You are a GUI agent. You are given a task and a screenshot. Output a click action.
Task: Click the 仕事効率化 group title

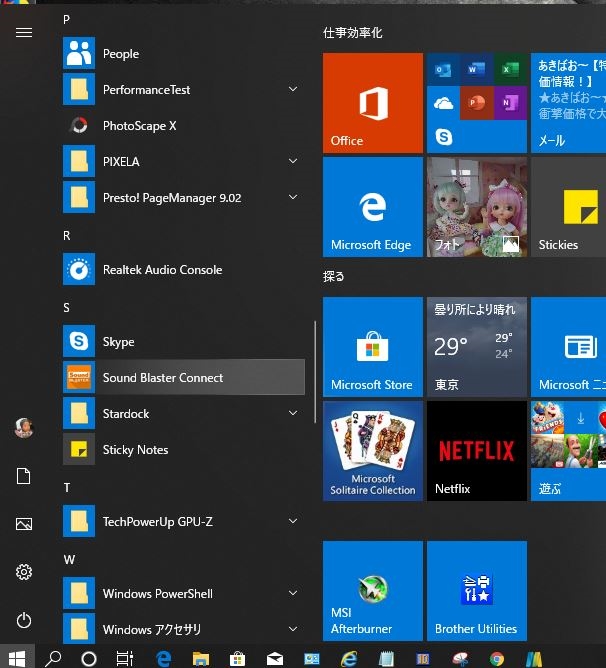pyautogui.click(x=352, y=33)
